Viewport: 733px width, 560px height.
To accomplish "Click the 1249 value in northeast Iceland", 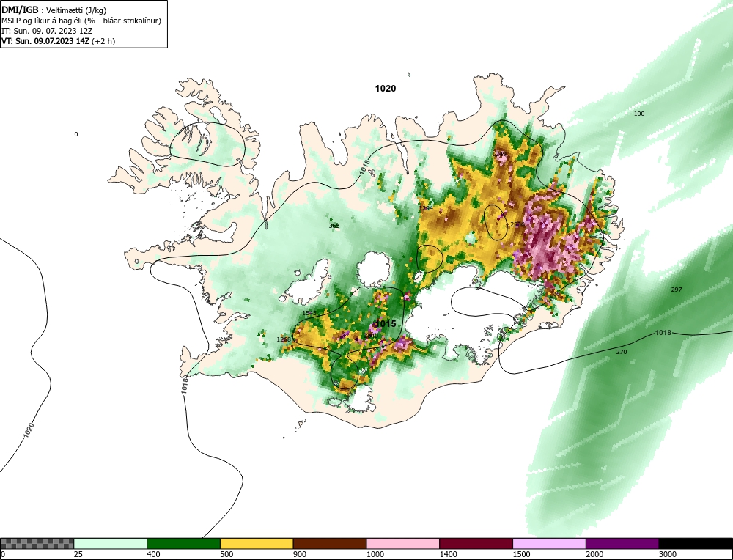I will pyautogui.click(x=500, y=153).
